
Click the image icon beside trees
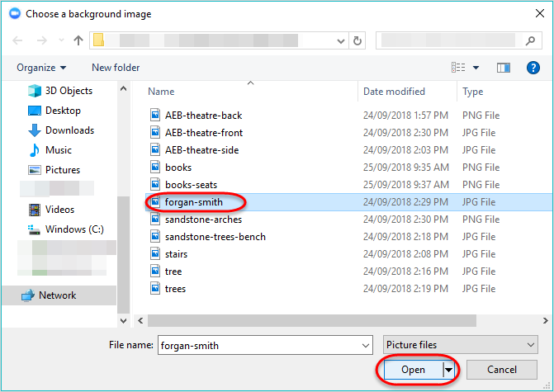coord(155,288)
